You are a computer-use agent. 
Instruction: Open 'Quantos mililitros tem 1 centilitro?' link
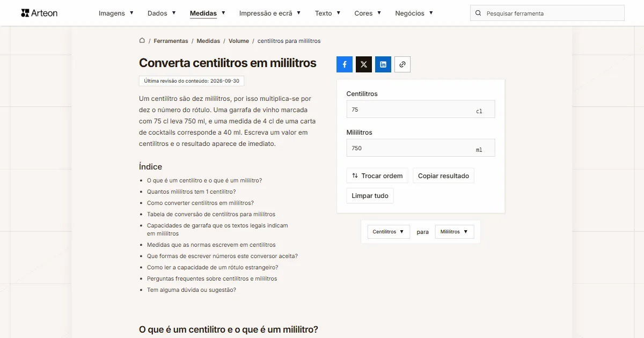(x=191, y=192)
